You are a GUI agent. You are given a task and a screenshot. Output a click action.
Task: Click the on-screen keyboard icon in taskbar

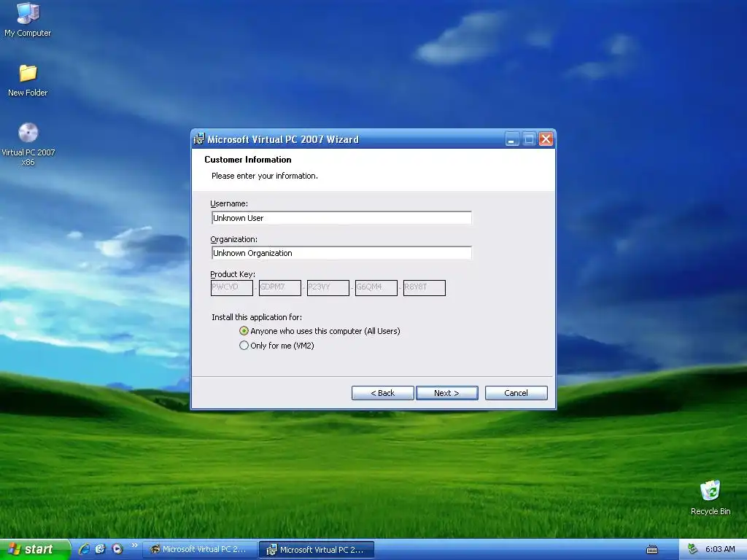coord(651,550)
